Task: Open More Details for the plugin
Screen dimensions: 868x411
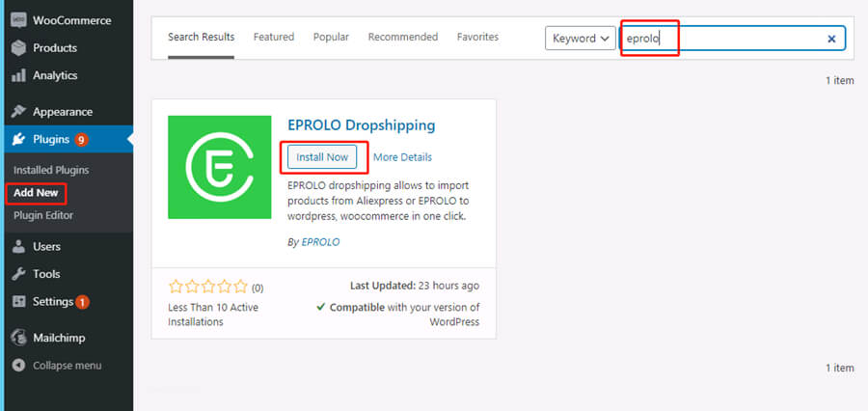Action: pos(402,157)
